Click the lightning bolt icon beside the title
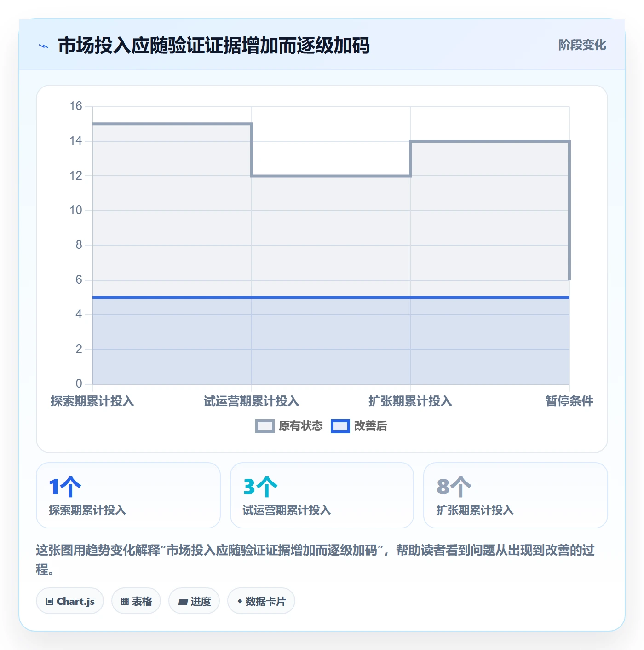 pos(44,46)
